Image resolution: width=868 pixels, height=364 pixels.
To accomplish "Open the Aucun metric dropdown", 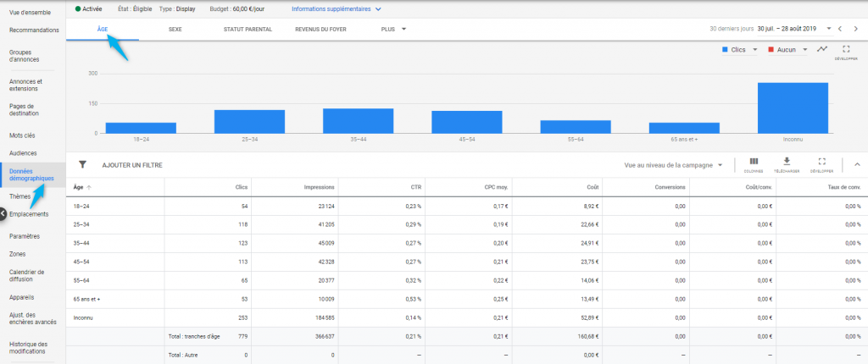I will pyautogui.click(x=787, y=50).
